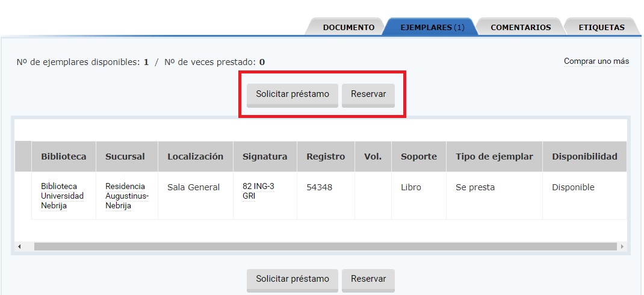Click the 'Sucursal' column header
This screenshot has height=295, width=644.
click(125, 157)
